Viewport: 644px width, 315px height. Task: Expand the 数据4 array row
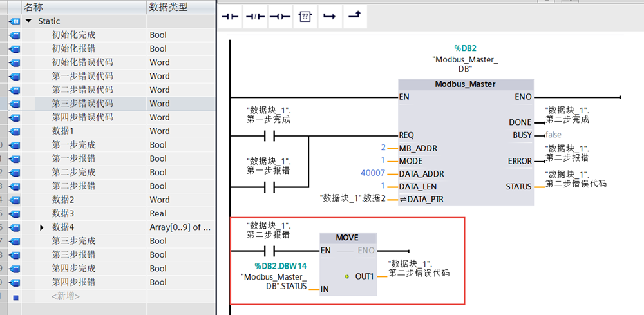42,227
